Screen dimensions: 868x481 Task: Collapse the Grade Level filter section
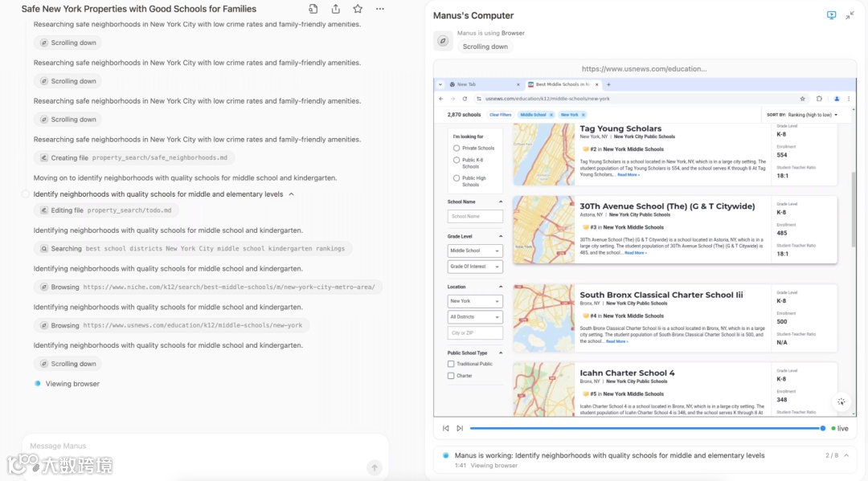click(501, 237)
